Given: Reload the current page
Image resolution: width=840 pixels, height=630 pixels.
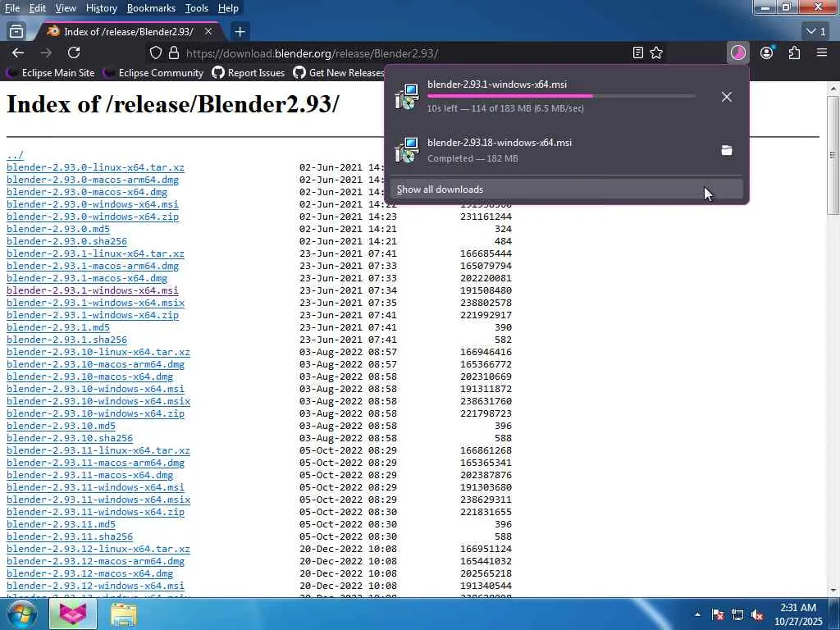Looking at the screenshot, I should coord(74,52).
